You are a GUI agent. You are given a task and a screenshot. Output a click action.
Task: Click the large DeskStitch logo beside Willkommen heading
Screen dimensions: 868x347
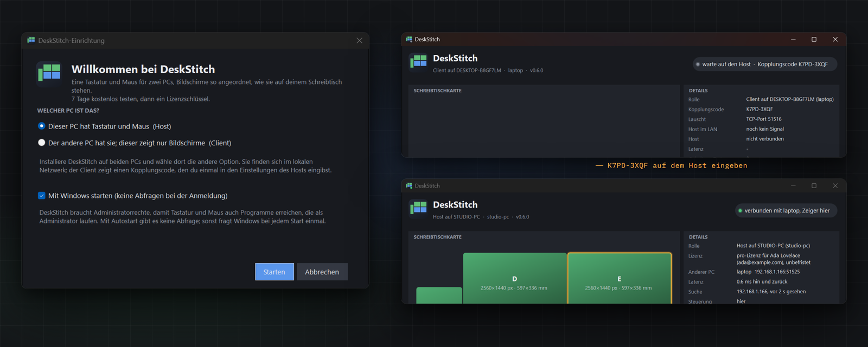(x=49, y=73)
